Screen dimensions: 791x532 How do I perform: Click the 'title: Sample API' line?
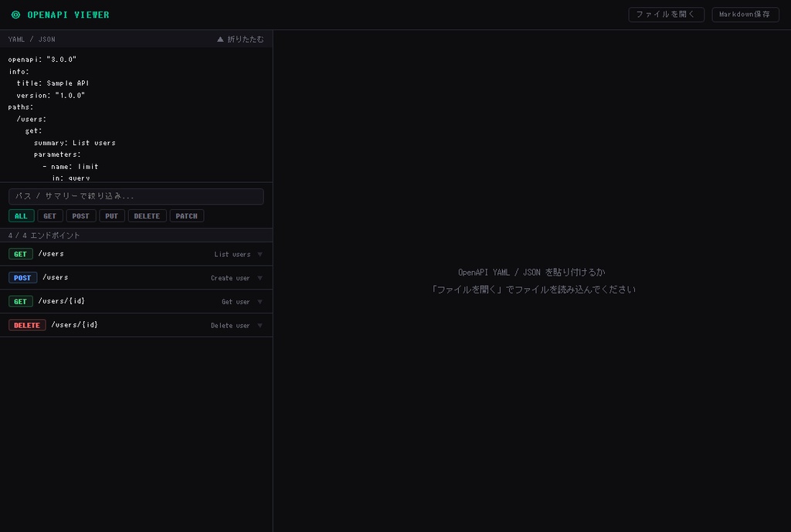point(53,83)
